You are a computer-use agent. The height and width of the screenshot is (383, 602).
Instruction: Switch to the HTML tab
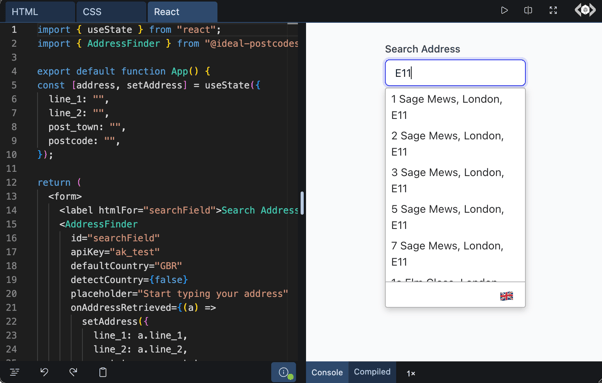point(40,12)
